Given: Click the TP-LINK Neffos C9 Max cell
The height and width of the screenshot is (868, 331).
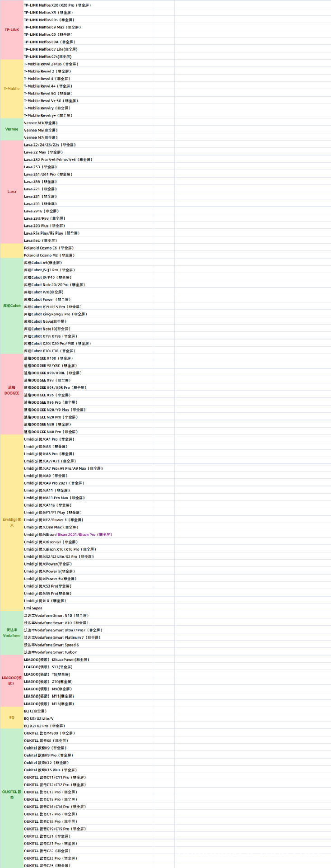Looking at the screenshot, I should click(x=88, y=27).
